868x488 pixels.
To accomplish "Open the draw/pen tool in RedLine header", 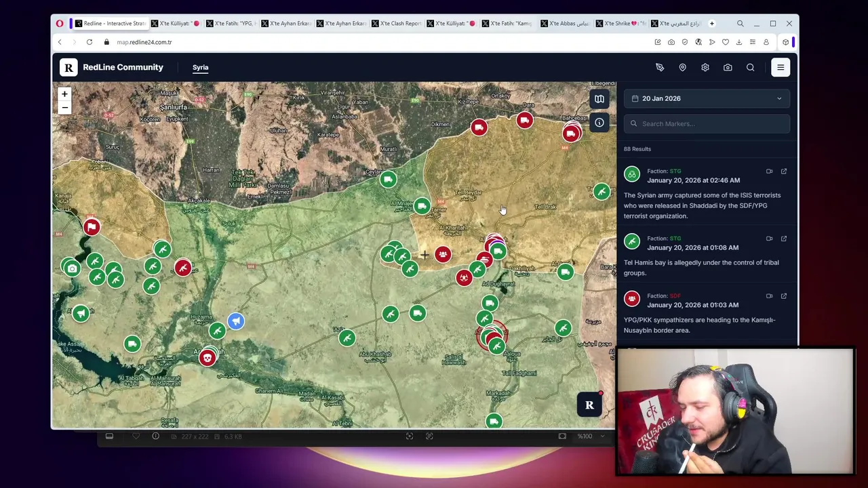I will (660, 67).
